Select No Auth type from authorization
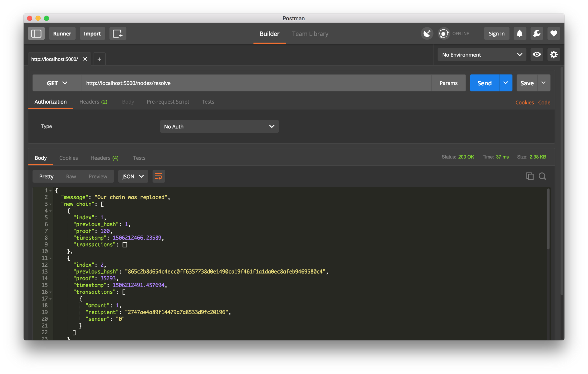The width and height of the screenshot is (588, 374). pyautogui.click(x=219, y=126)
